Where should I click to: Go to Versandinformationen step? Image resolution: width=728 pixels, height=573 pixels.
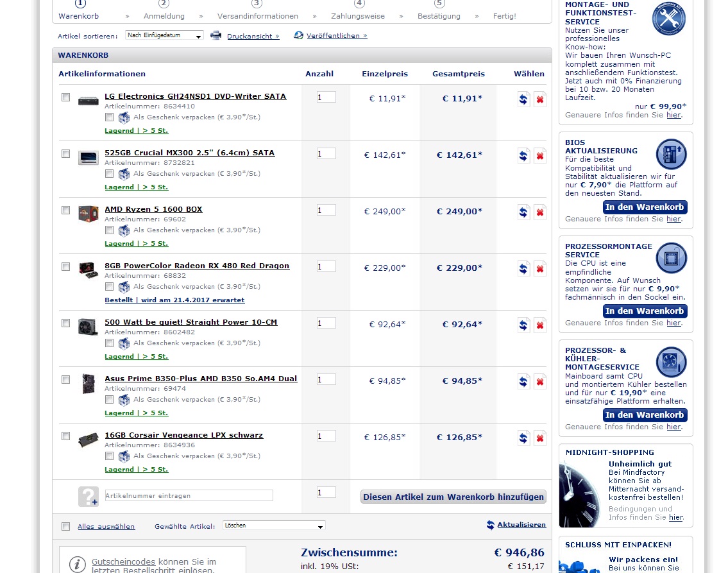pos(258,16)
